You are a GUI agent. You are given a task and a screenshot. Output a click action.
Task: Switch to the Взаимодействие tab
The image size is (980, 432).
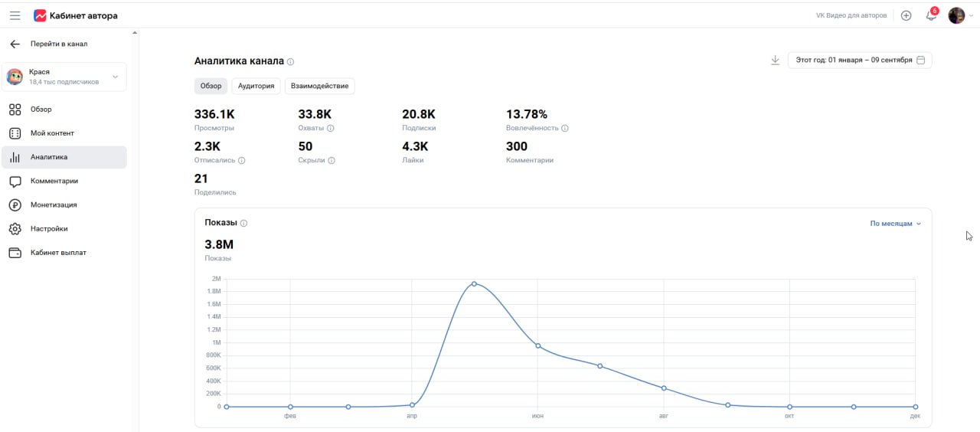[320, 86]
